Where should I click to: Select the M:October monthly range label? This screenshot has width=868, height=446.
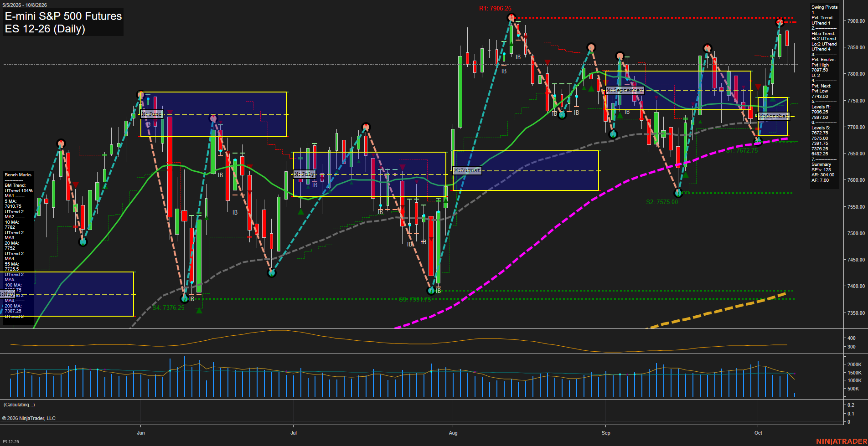point(774,117)
